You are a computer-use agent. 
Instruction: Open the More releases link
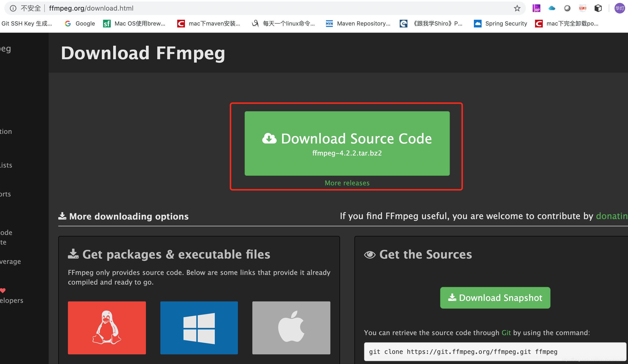tap(347, 183)
